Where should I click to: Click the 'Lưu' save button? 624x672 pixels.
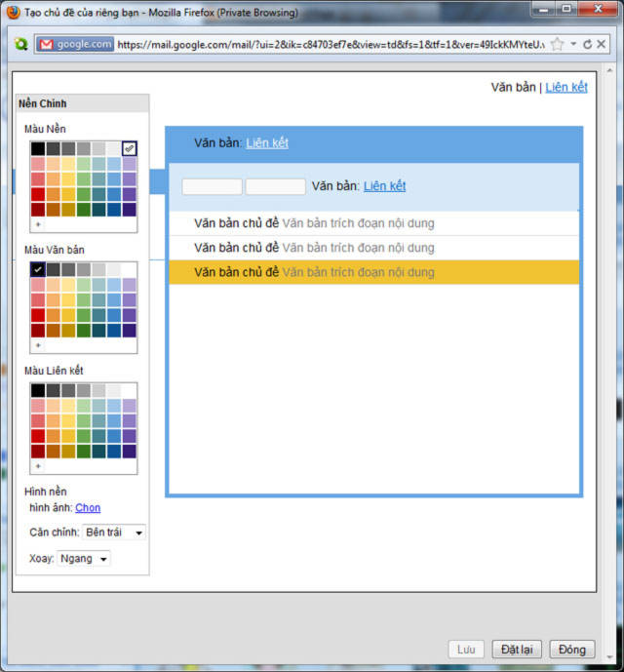pyautogui.click(x=466, y=650)
